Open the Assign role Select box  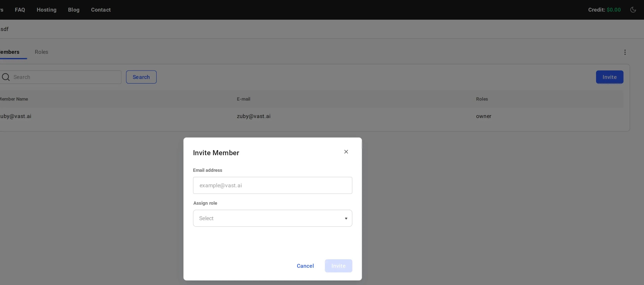[x=272, y=218]
